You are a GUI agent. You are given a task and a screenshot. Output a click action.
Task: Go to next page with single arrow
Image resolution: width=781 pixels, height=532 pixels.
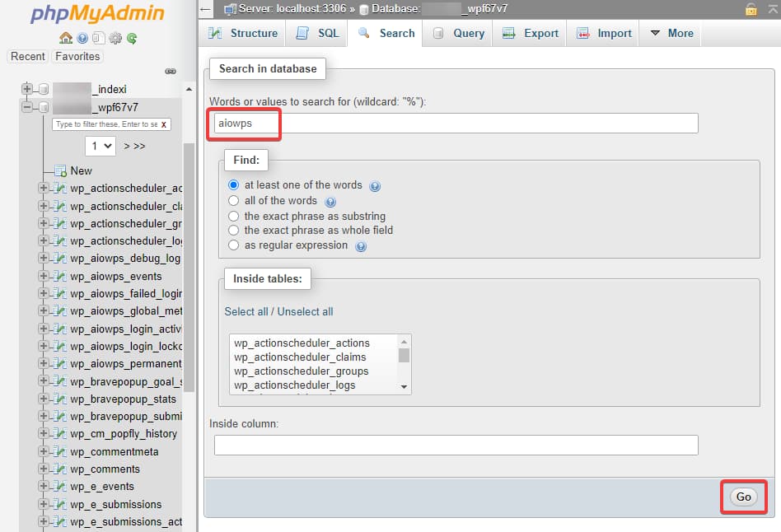(x=127, y=147)
